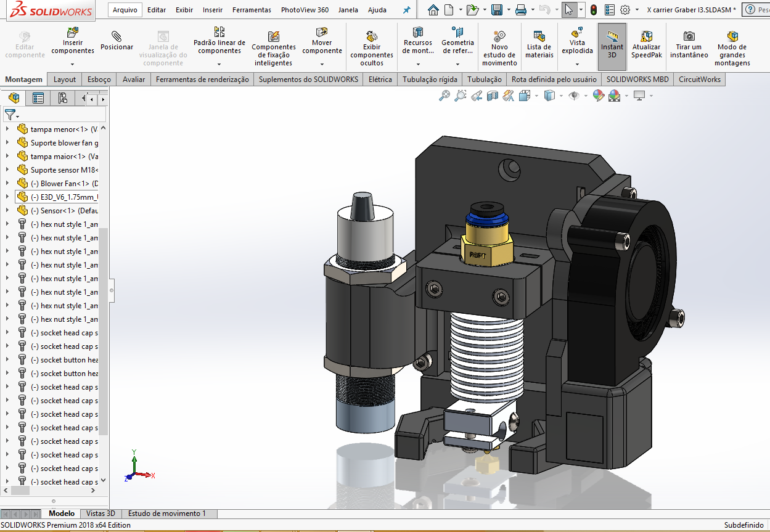The image size is (770, 532).
Task: Pin the menu bar with pushpin icon
Action: [406, 10]
